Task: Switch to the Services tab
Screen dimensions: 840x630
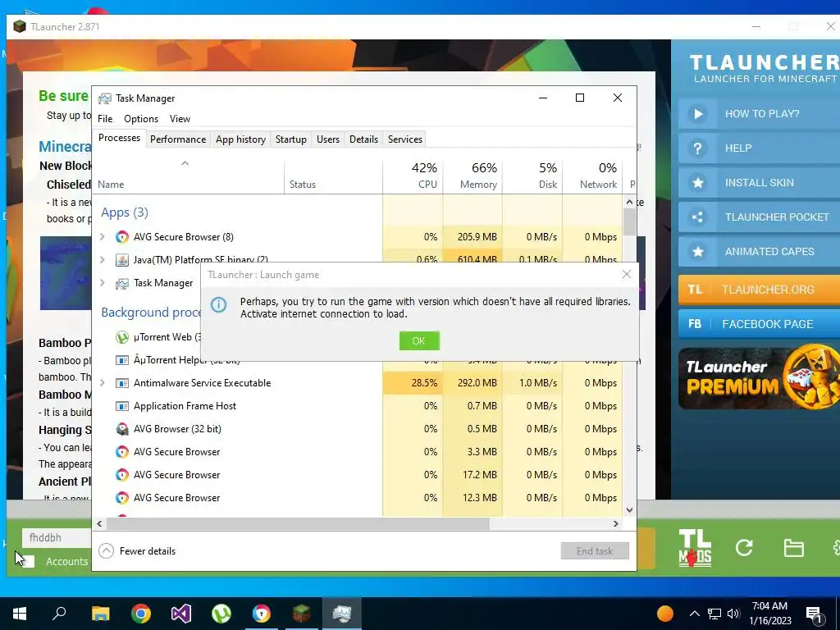Action: [405, 139]
